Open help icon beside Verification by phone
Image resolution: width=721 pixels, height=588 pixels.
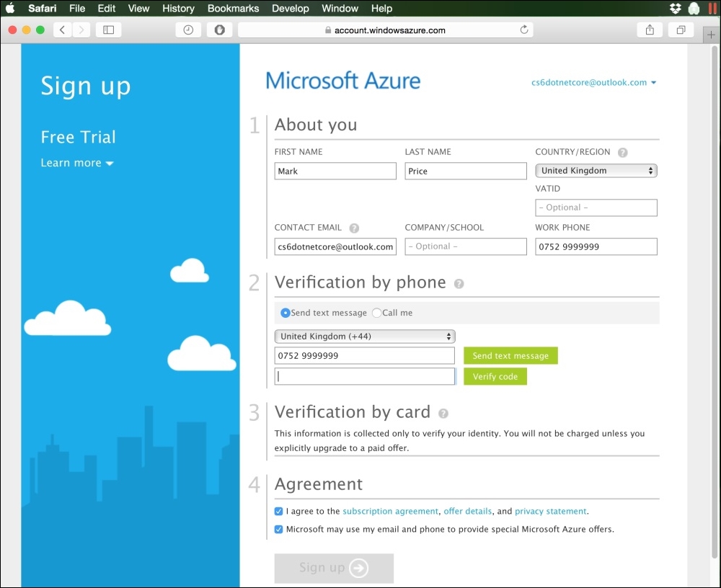[x=459, y=284]
